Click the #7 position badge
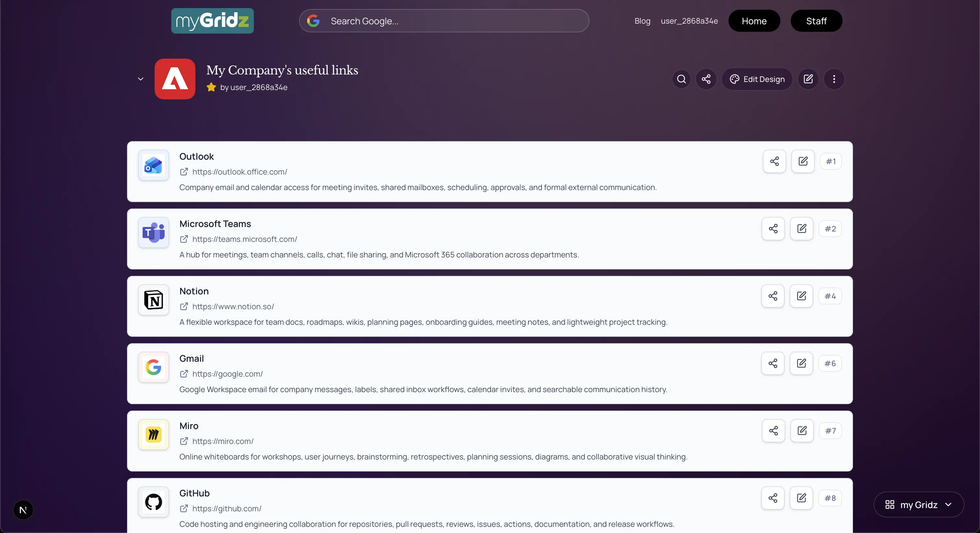Viewport: 980px width, 533px height. coord(831,430)
